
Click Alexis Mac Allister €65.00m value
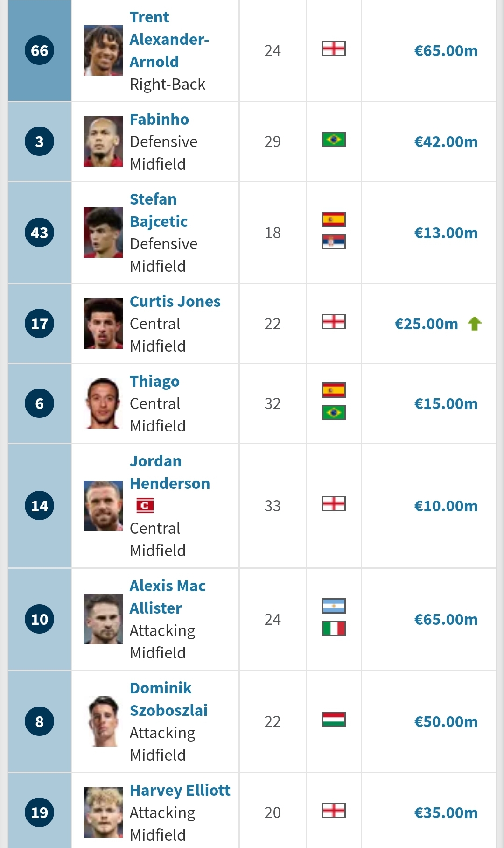(x=446, y=620)
